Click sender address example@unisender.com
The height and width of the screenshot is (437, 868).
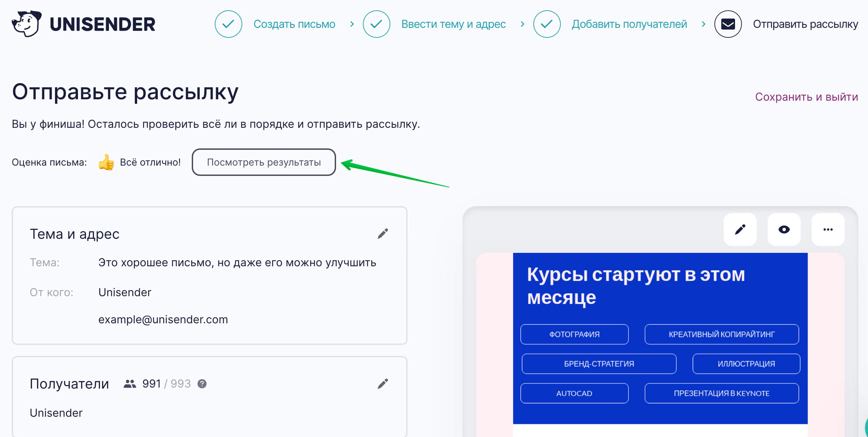point(163,320)
